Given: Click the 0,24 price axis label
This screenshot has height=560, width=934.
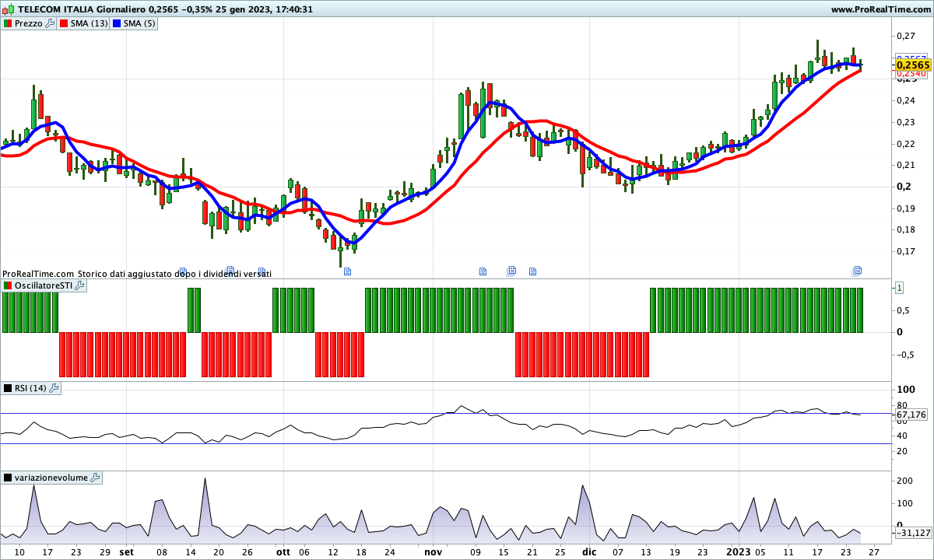Looking at the screenshot, I should 905,100.
